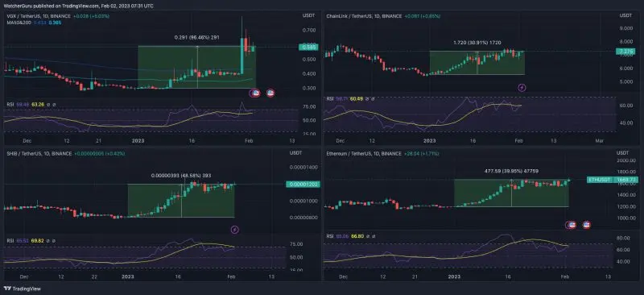Select the VGX / TetherUS chart title
This screenshot has width=644, height=295.
click(39, 16)
